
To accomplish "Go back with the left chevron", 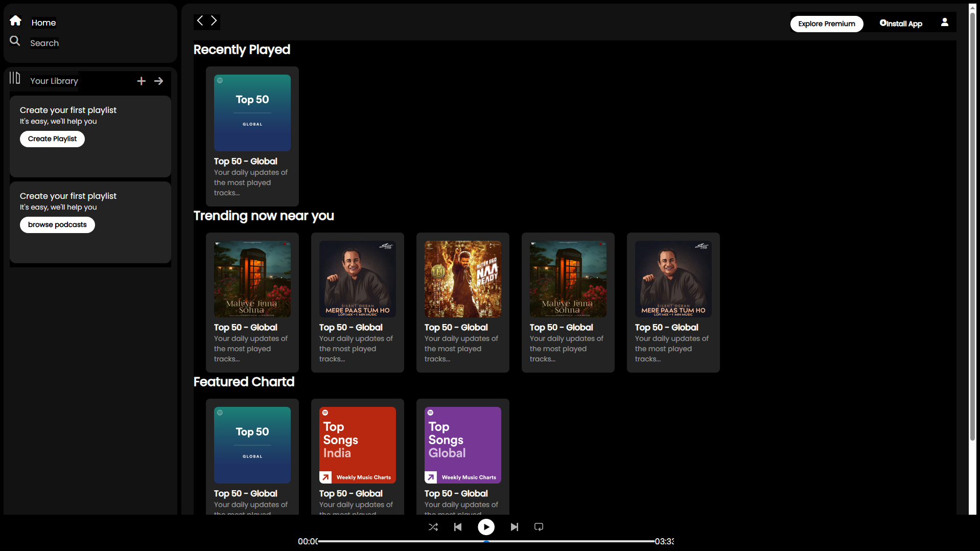I will click(200, 20).
